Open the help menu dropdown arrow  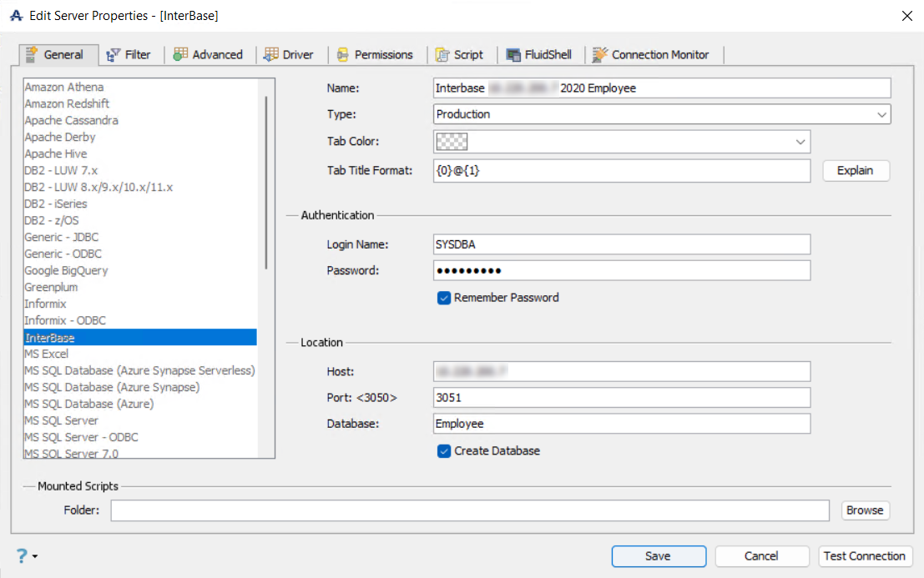(35, 557)
